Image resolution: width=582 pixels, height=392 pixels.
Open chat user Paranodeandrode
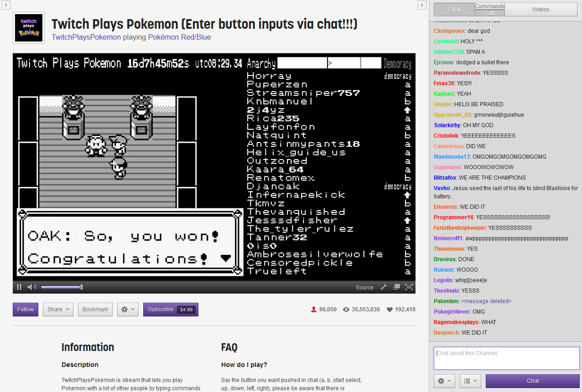pyautogui.click(x=457, y=73)
